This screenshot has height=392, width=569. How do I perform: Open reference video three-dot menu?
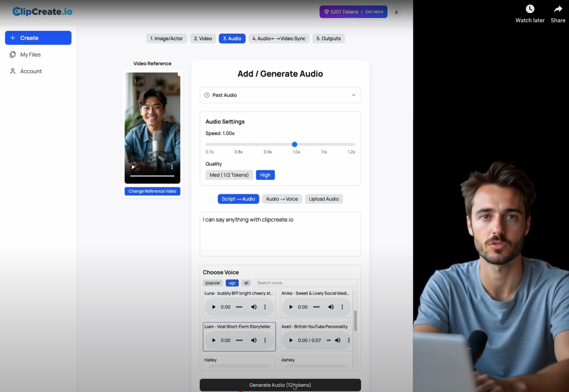172,167
